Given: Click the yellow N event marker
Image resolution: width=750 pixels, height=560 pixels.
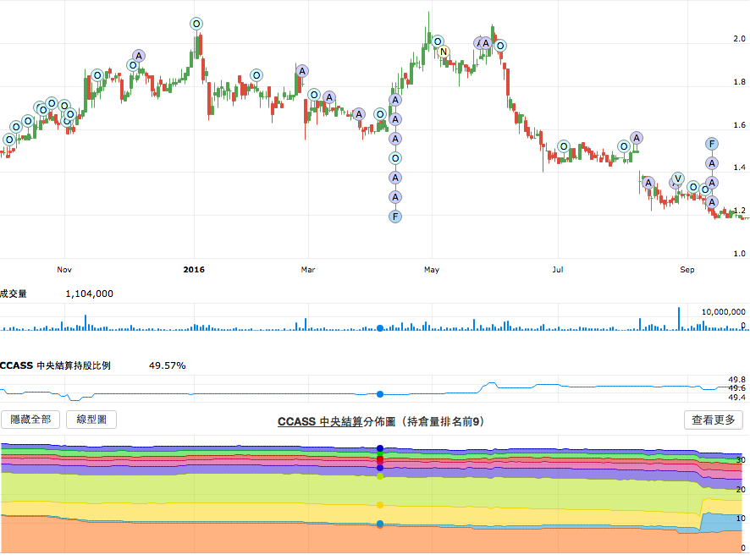Looking at the screenshot, I should [444, 52].
